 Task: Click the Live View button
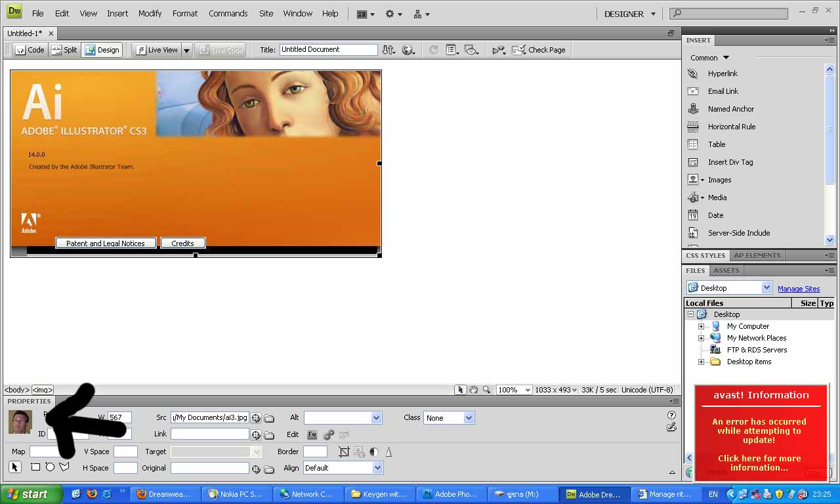[x=156, y=50]
